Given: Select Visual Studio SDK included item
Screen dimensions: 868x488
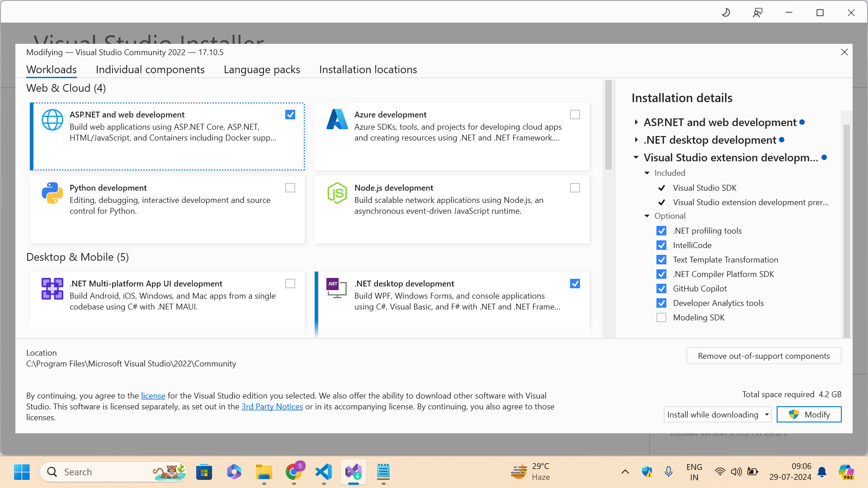Looking at the screenshot, I should (704, 188).
